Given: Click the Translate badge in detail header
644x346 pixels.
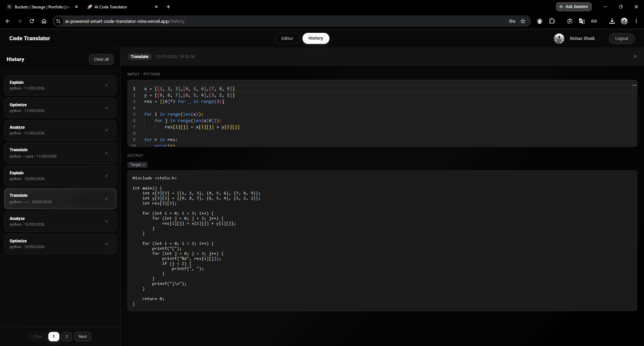Looking at the screenshot, I should 140,57.
